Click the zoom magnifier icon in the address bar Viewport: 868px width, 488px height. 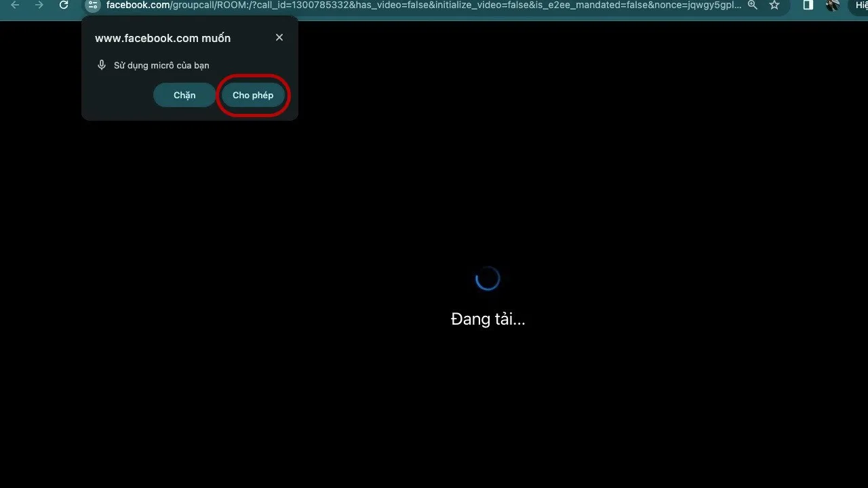point(753,5)
